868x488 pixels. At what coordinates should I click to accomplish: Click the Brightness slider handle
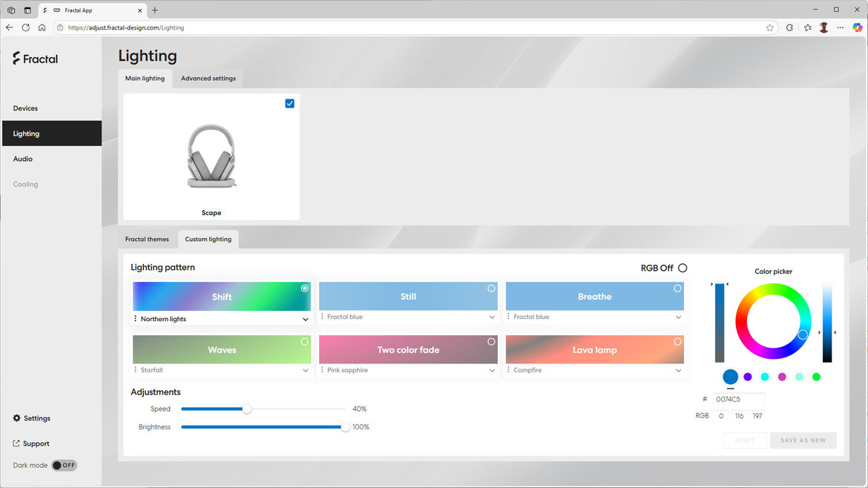pyautogui.click(x=345, y=427)
